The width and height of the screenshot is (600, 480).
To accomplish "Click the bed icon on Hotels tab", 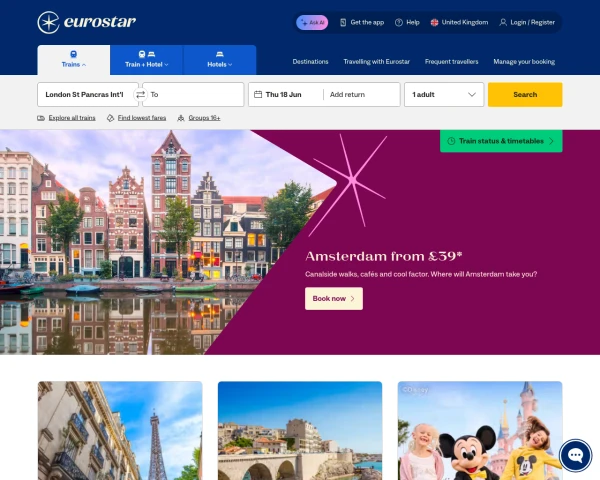I will tap(220, 54).
